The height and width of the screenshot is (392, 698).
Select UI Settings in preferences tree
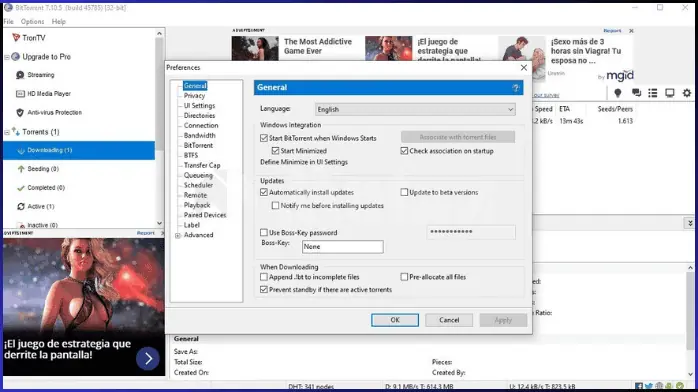click(x=199, y=106)
